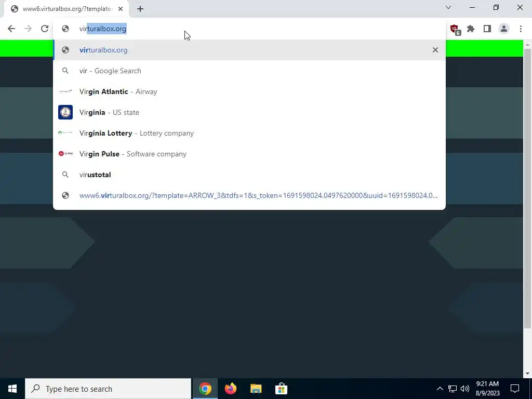This screenshot has height=399, width=532.
Task: Go back to the previous page
Action: pos(11,29)
